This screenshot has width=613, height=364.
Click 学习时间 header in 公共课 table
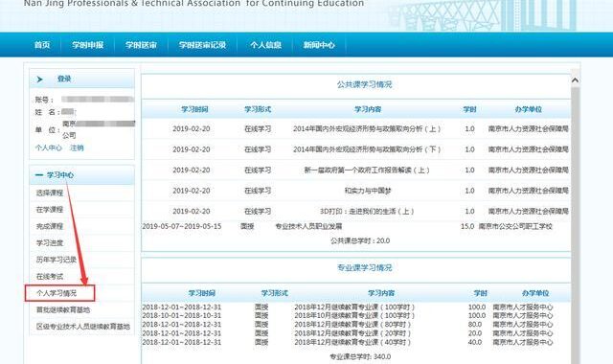click(194, 109)
